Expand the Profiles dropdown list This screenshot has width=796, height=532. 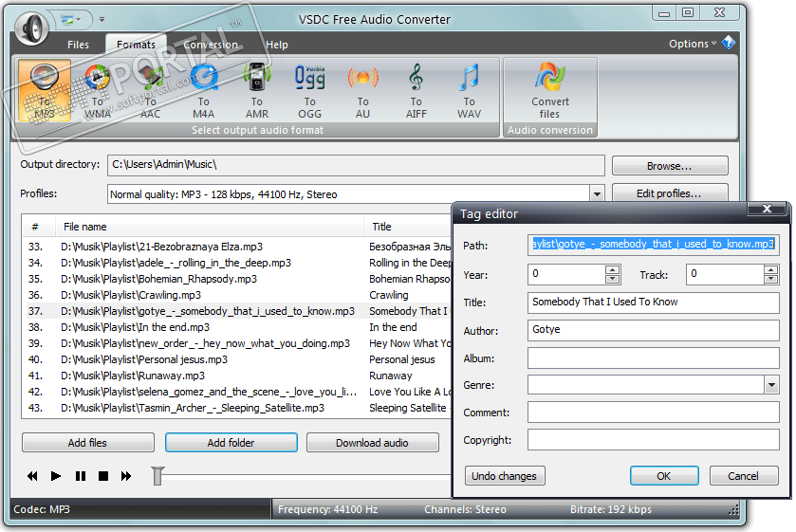[597, 193]
